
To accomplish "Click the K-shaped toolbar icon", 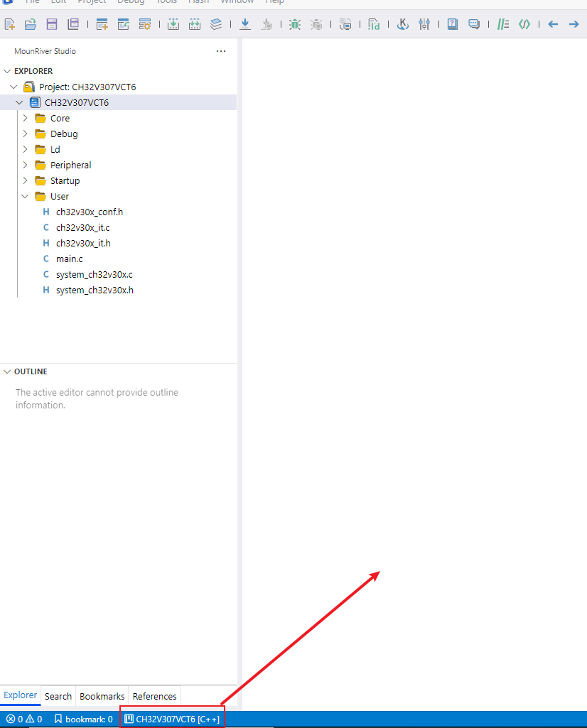I will [x=403, y=24].
